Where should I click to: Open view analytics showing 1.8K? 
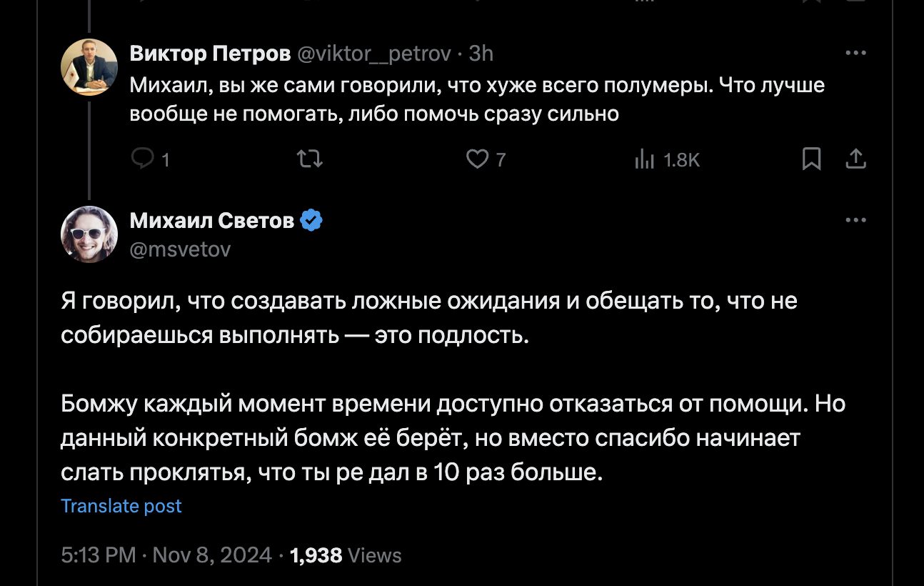click(645, 160)
